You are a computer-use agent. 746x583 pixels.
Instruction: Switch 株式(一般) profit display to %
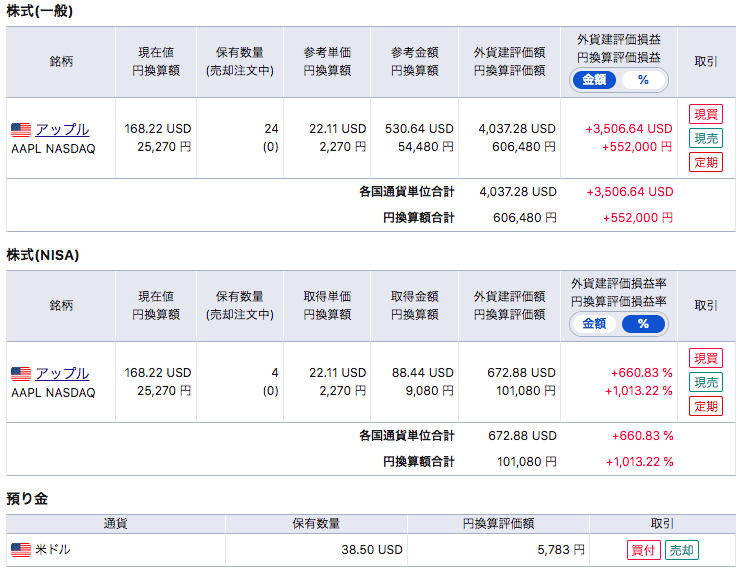(643, 80)
